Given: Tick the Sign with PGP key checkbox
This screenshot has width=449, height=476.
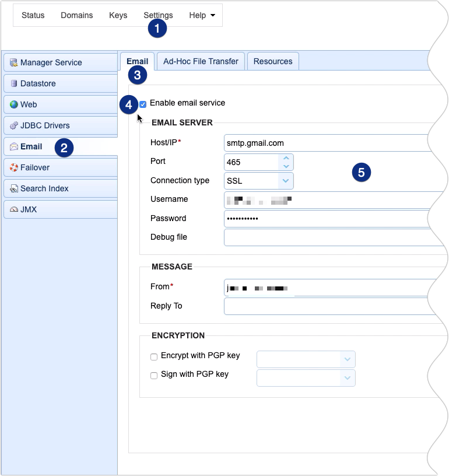Looking at the screenshot, I should pyautogui.click(x=154, y=375).
